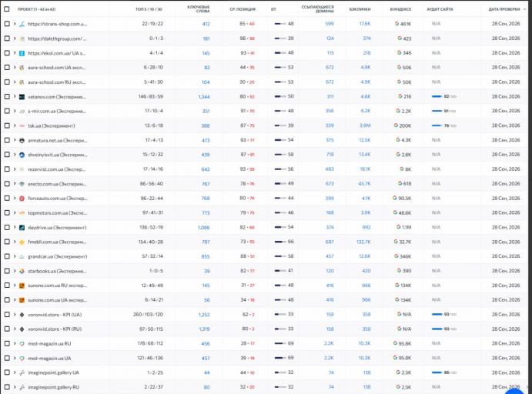Viewport: 532px width, 394px height.
Task: Click the tsk.ua red favicon
Action: (x=22, y=125)
